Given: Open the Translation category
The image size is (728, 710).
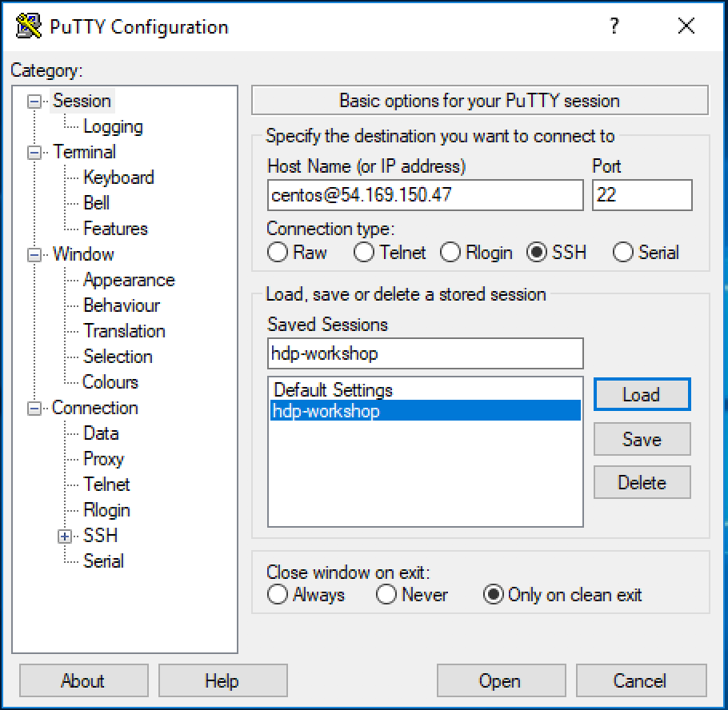Looking at the screenshot, I should (x=124, y=331).
